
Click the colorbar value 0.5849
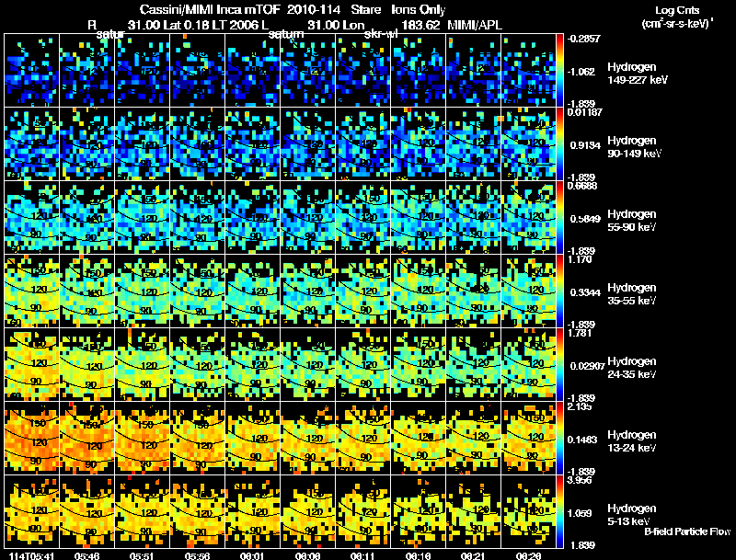tap(585, 219)
